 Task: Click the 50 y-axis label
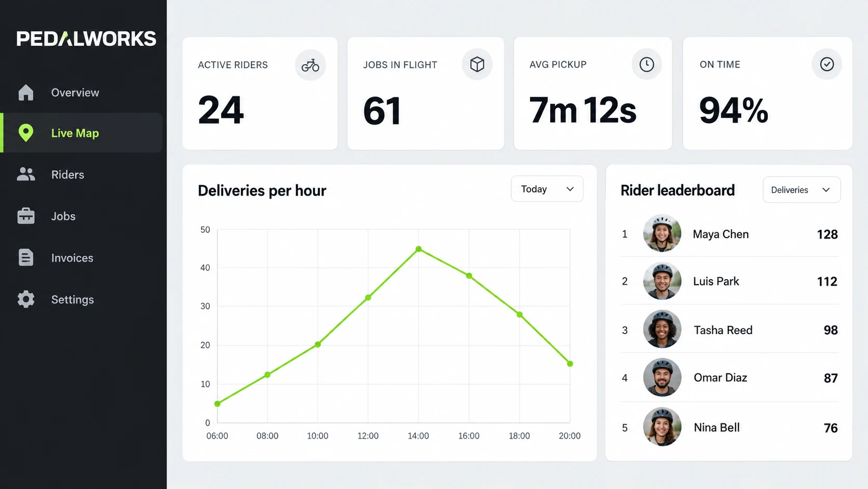point(205,230)
